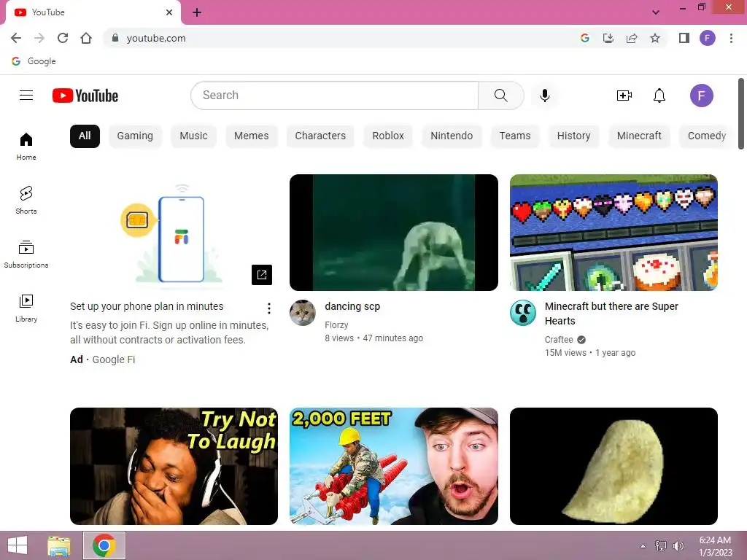Viewport: 747px width, 560px height.
Task: Open 'Minecraft but there are Super Hearts' title
Action: click(612, 314)
